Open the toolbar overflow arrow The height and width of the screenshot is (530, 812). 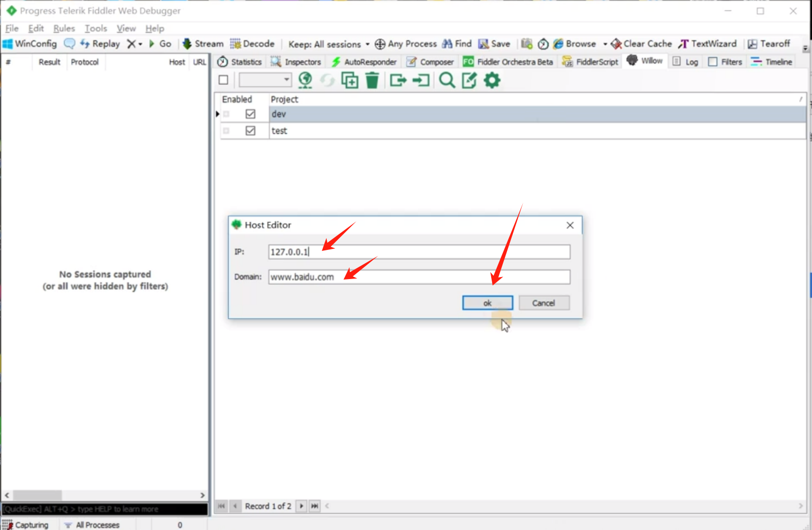pos(806,48)
